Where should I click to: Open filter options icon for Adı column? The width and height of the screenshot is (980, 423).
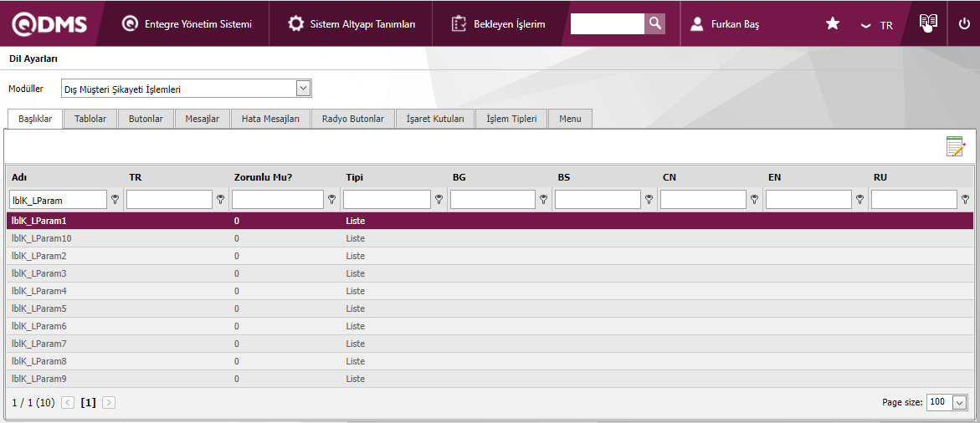pyautogui.click(x=115, y=200)
